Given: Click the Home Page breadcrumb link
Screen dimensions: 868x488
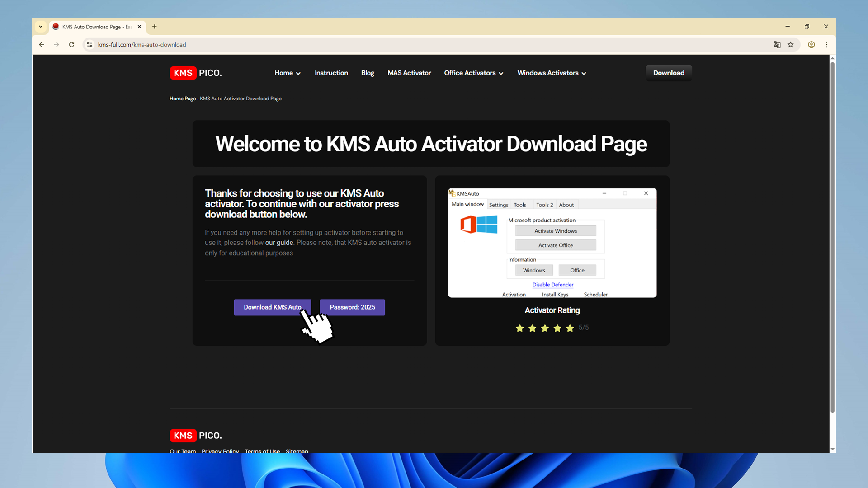Looking at the screenshot, I should click(x=183, y=99).
